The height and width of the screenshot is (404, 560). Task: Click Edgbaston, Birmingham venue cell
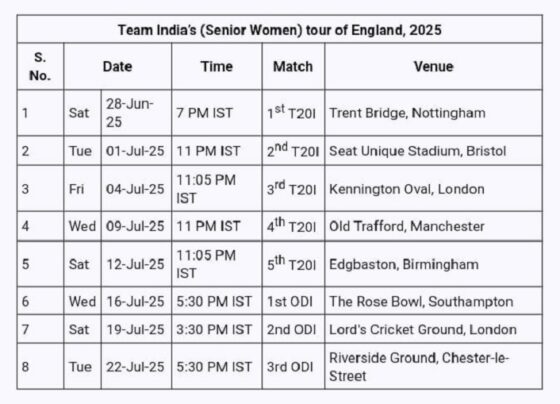[434, 264]
